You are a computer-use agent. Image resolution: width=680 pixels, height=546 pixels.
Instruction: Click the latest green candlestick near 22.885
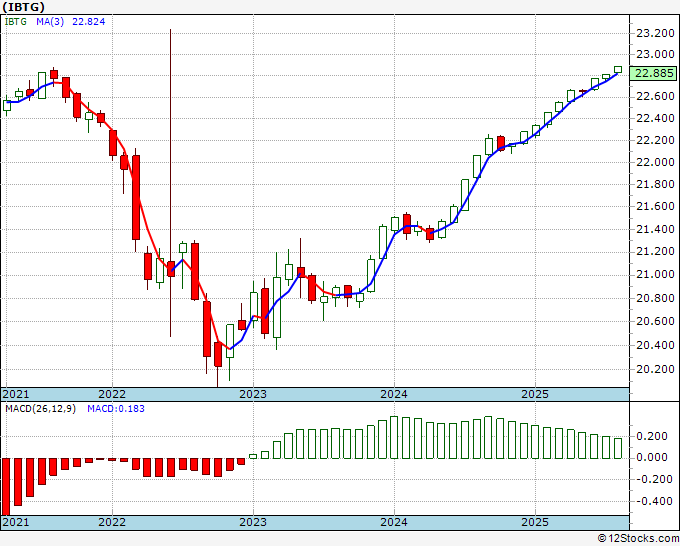pos(618,69)
